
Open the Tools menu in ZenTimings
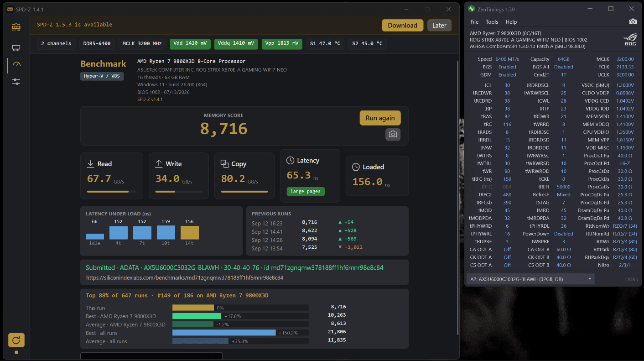[492, 22]
